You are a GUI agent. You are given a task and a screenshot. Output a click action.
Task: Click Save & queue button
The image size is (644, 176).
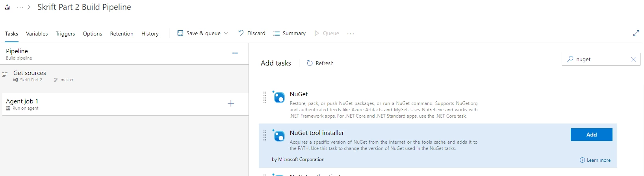click(203, 33)
